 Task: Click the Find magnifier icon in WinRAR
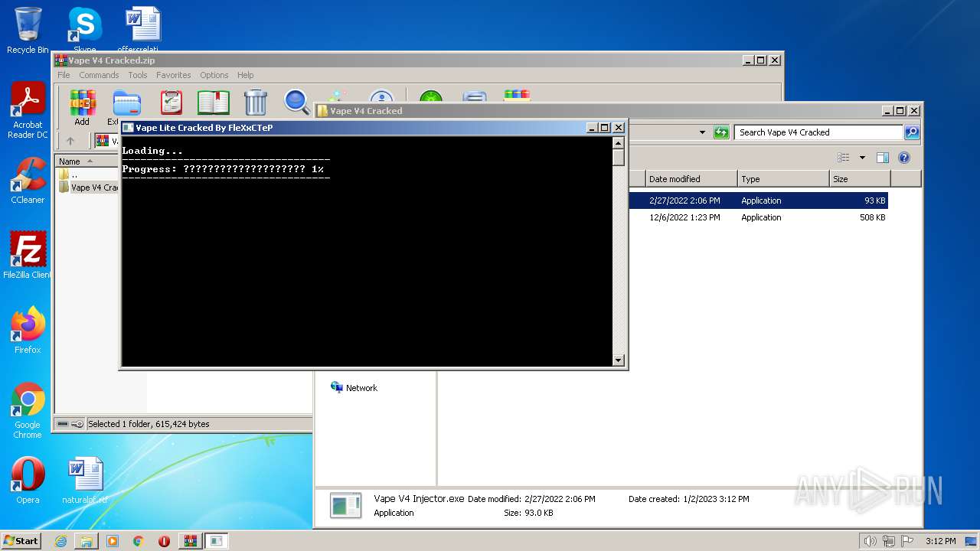(296, 103)
